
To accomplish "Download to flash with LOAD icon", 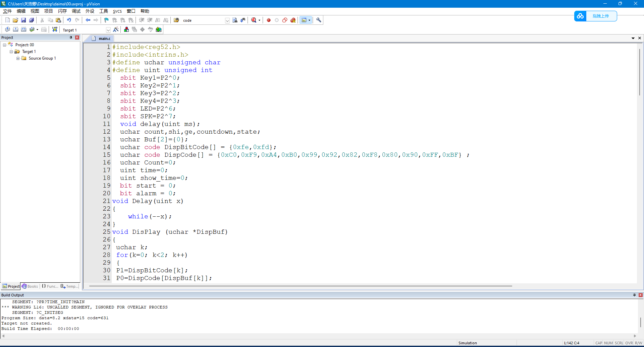I will click(x=55, y=29).
